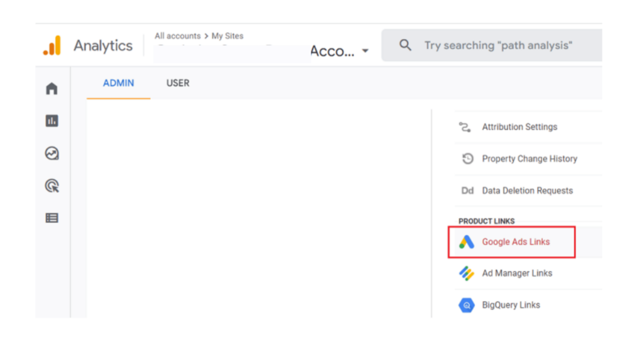This screenshot has height=362, width=644.
Task: Click the Property Change History clock icon
Action: [467, 158]
